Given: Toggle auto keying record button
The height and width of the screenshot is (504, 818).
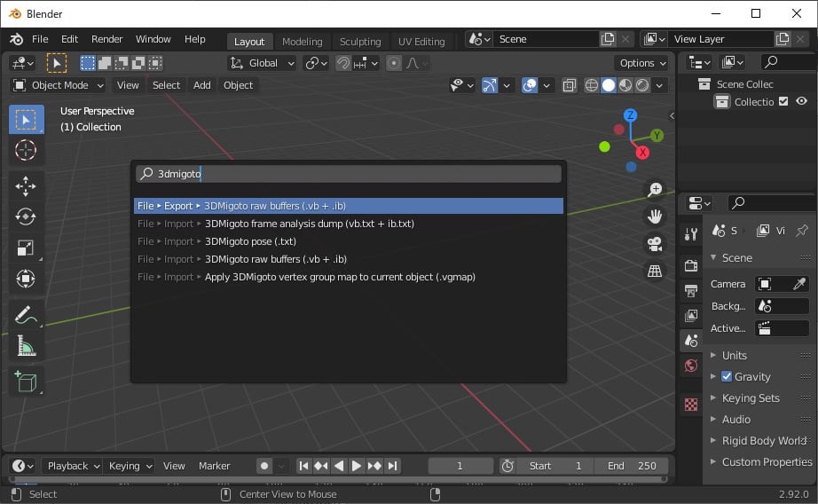Looking at the screenshot, I should coord(264,466).
